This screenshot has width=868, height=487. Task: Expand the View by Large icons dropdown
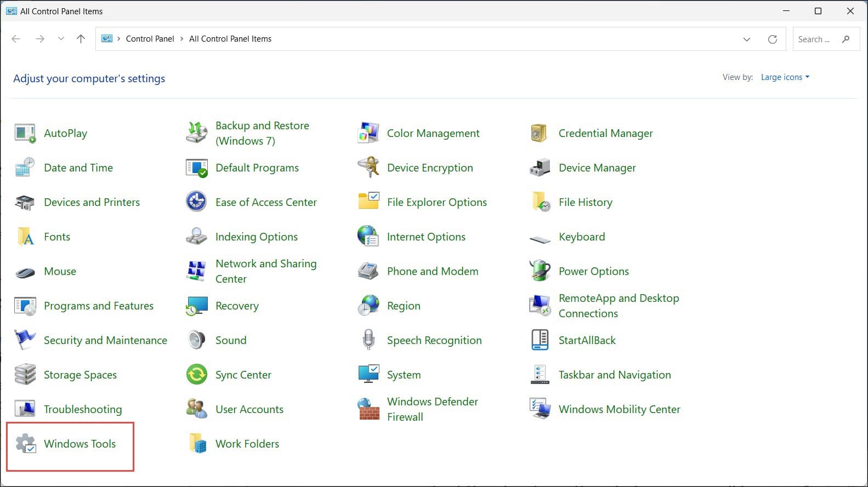point(785,77)
